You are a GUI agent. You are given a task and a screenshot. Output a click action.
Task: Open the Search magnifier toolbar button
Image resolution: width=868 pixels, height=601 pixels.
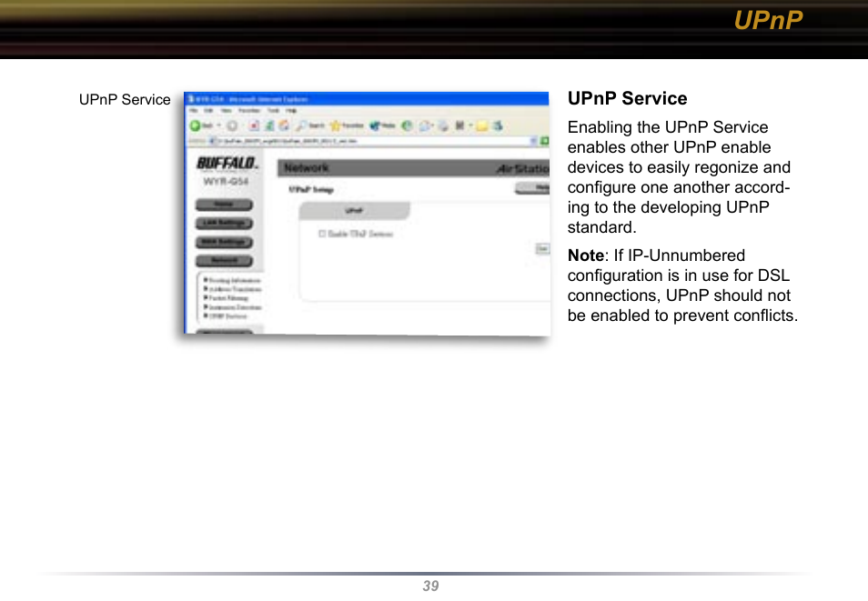click(x=310, y=125)
